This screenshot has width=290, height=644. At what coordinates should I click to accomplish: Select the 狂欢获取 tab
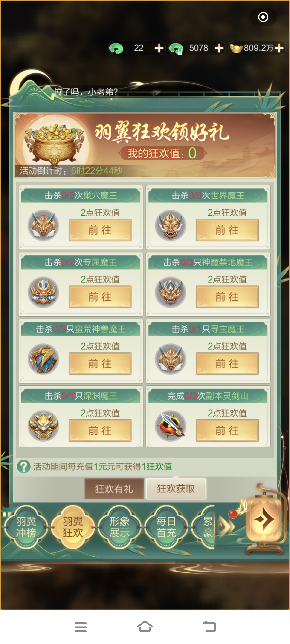tap(176, 489)
